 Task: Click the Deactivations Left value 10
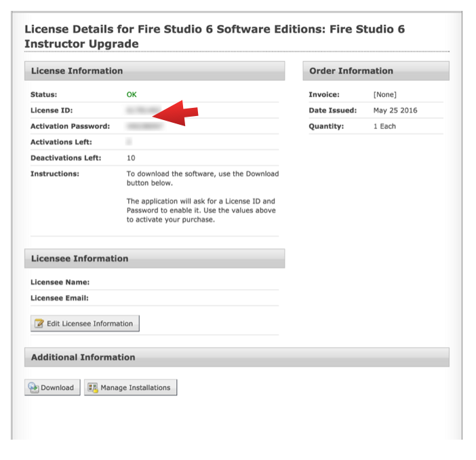point(131,157)
